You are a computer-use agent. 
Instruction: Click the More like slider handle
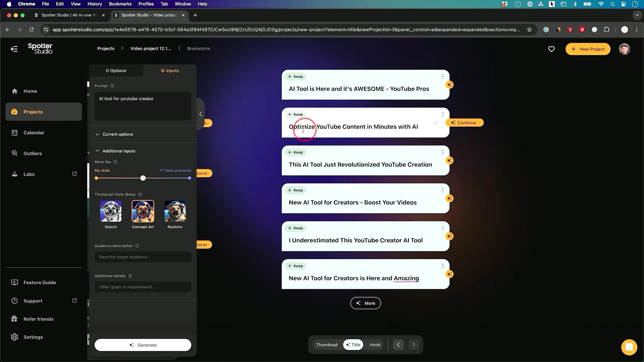(143, 178)
